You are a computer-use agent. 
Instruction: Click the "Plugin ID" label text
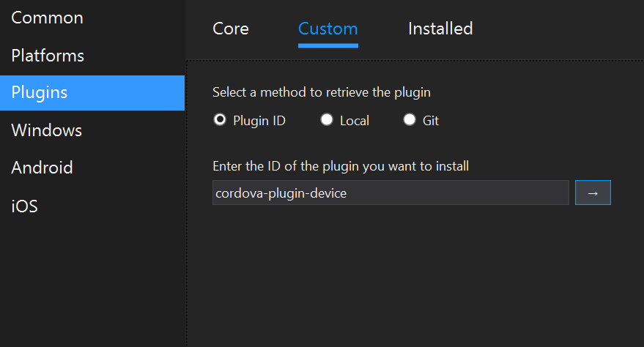[259, 121]
